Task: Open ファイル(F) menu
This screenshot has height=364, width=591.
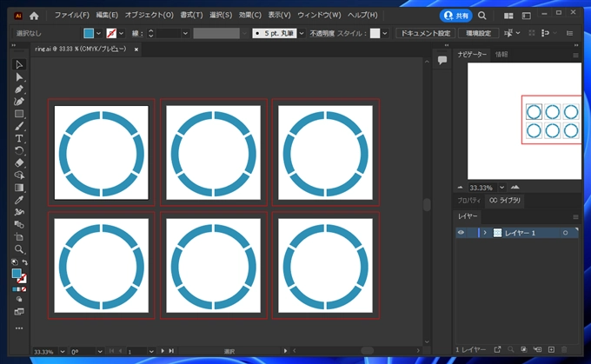Action: click(71, 15)
